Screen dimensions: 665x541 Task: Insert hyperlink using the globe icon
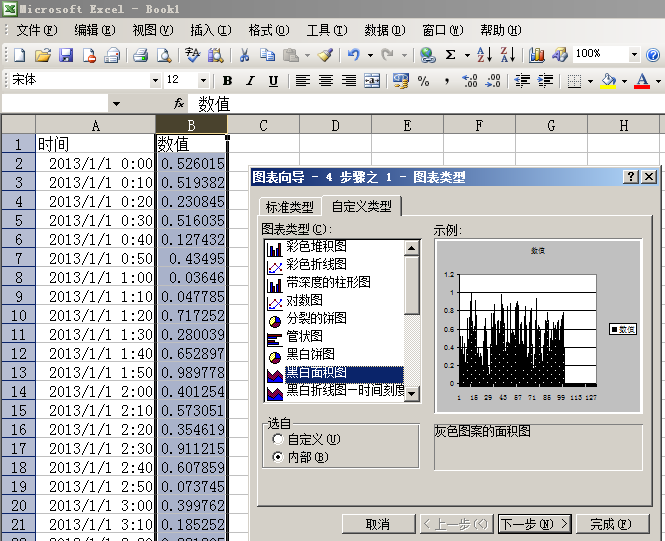[x=428, y=55]
